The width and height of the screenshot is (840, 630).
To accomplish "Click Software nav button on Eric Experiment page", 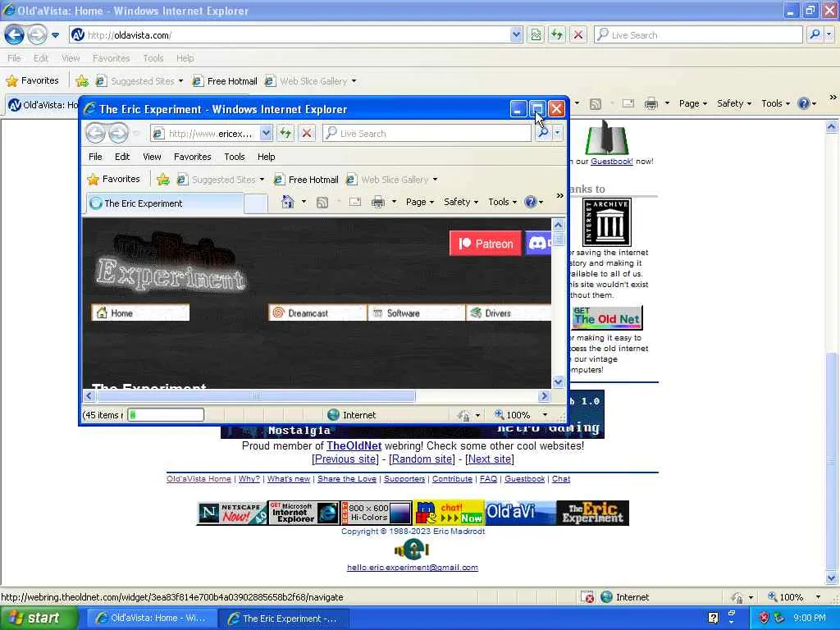I will tap(416, 313).
